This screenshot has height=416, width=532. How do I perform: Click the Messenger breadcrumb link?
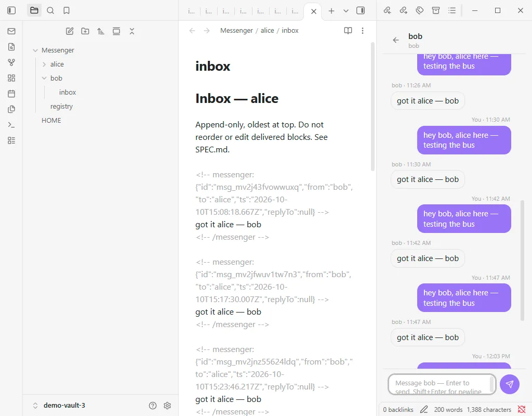236,31
